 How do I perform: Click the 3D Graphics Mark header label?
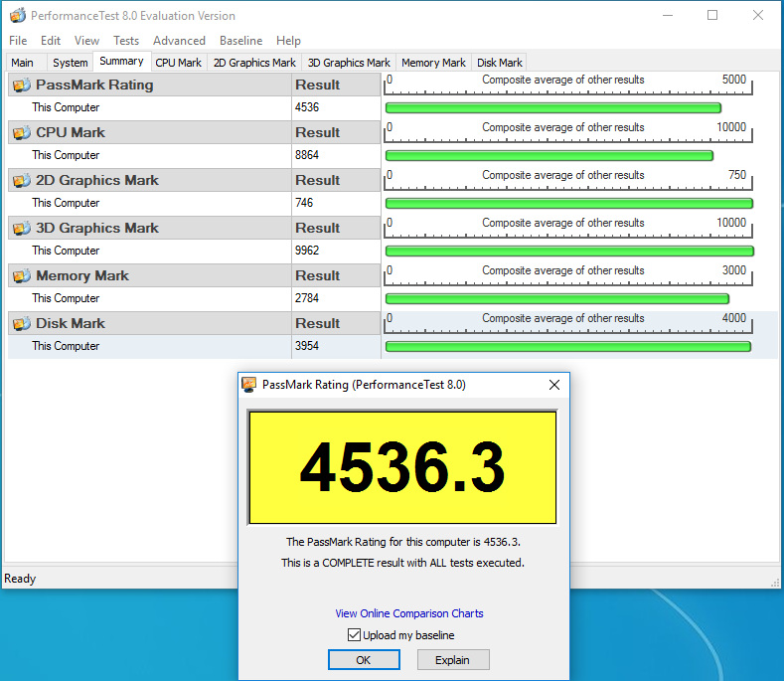[97, 229]
